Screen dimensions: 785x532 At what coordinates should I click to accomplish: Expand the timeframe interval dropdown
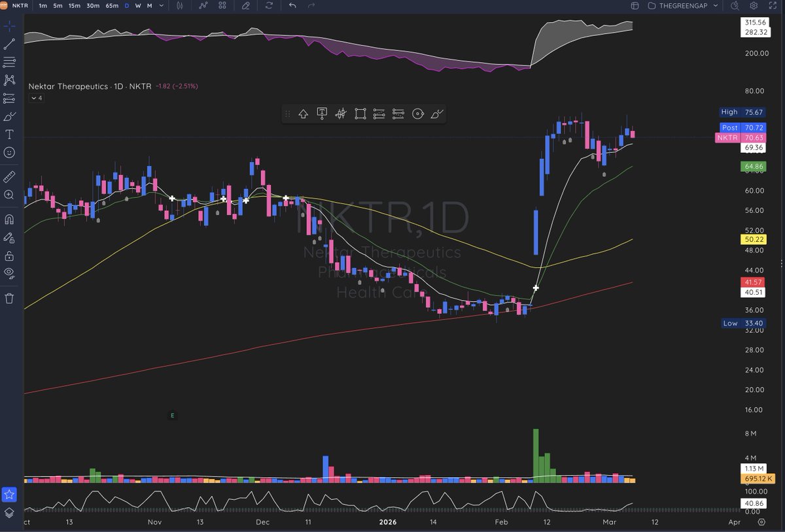[162, 5]
